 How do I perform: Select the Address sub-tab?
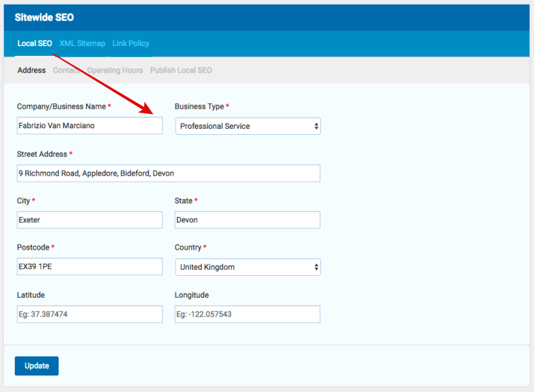click(x=31, y=70)
